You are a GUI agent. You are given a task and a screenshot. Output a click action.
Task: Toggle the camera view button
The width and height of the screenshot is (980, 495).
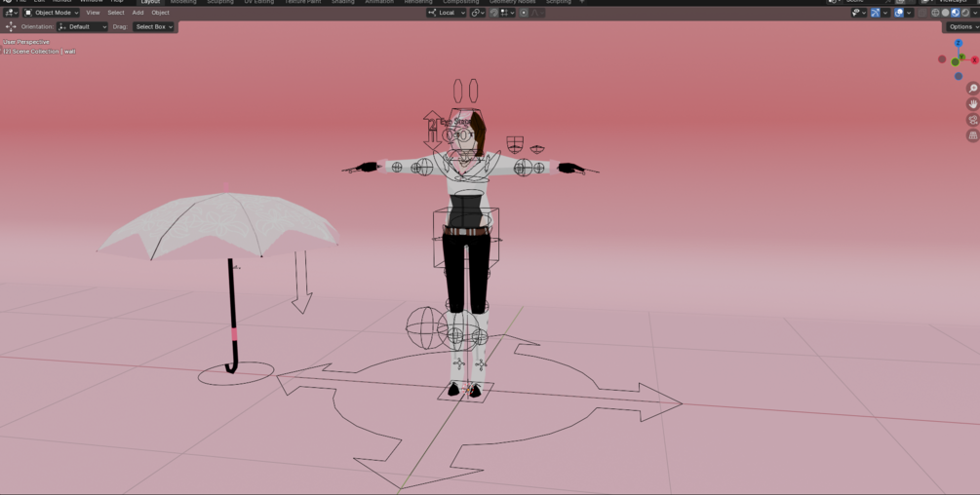[972, 119]
